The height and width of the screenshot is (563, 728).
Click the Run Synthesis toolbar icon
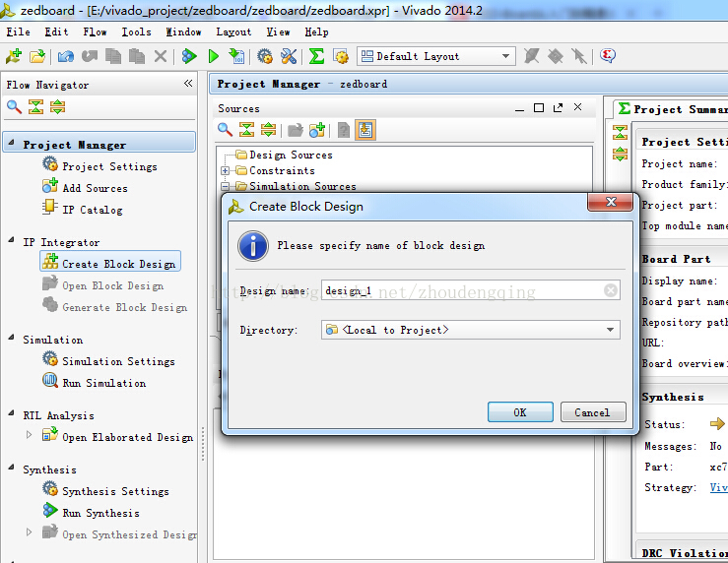[189, 56]
